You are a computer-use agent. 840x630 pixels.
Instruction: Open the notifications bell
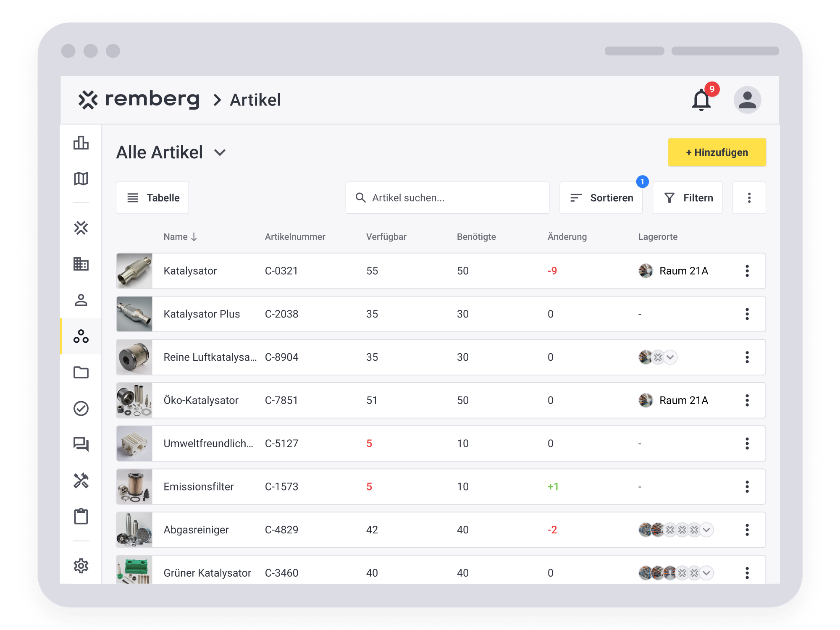pyautogui.click(x=701, y=100)
